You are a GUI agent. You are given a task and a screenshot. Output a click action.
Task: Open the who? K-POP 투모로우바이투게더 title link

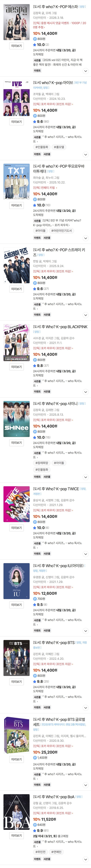pyautogui.click(x=59, y=168)
